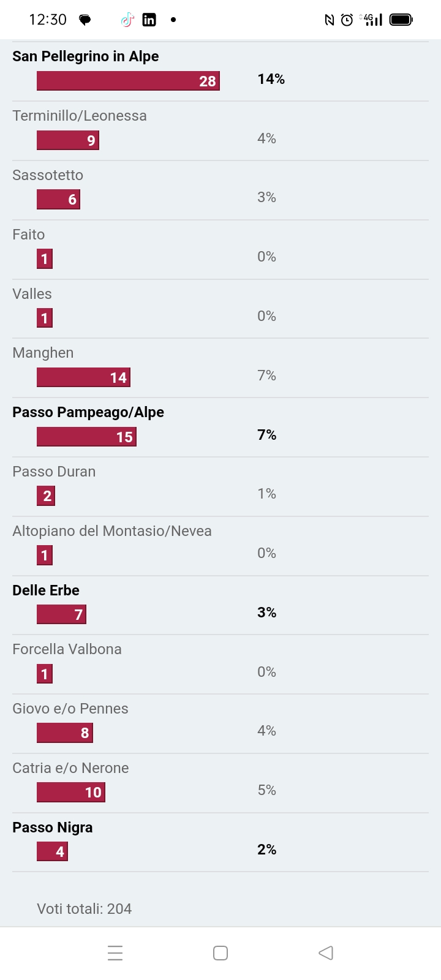441x980 pixels.
Task: Select the Delle Erbe poll entry
Action: (221, 605)
